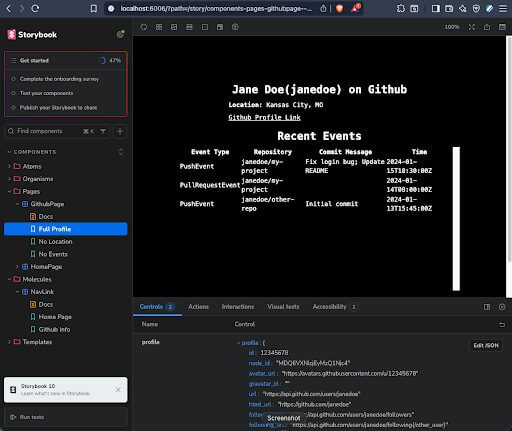Open Storybook settings menu icon
Image resolution: width=512 pixels, height=431 pixels.
(120, 34)
